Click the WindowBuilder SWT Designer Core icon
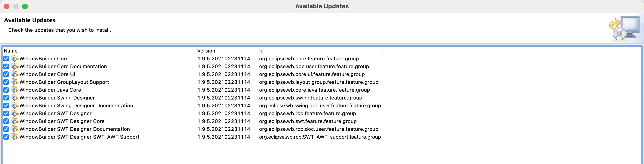 click(x=15, y=121)
